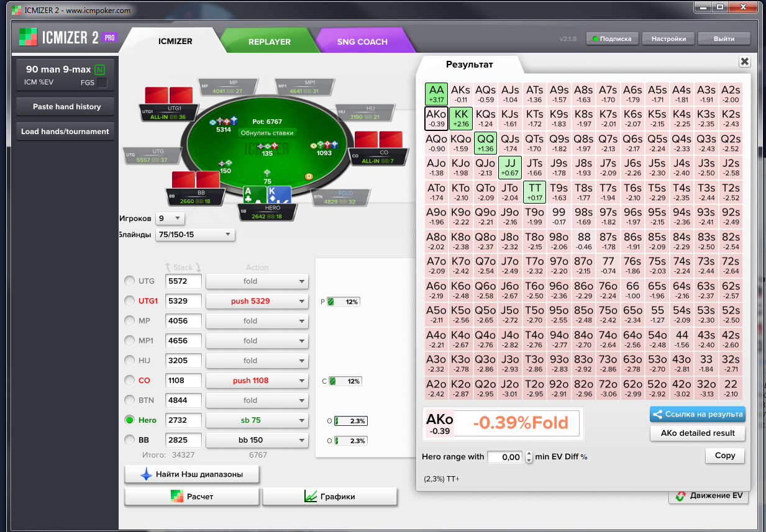The width and height of the screenshot is (766, 532).
Task: Open the CO push 1108 action dropdown
Action: point(257,381)
